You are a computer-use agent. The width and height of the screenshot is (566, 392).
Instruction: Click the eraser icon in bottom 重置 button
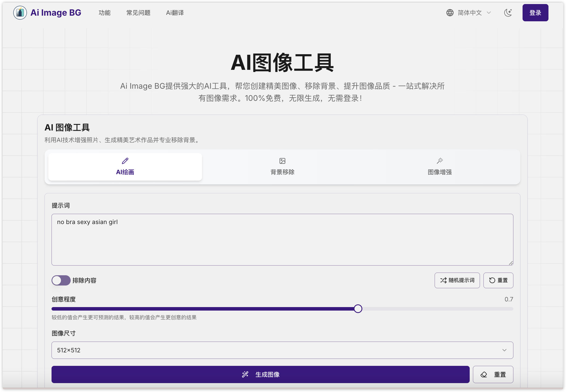[x=484, y=374]
